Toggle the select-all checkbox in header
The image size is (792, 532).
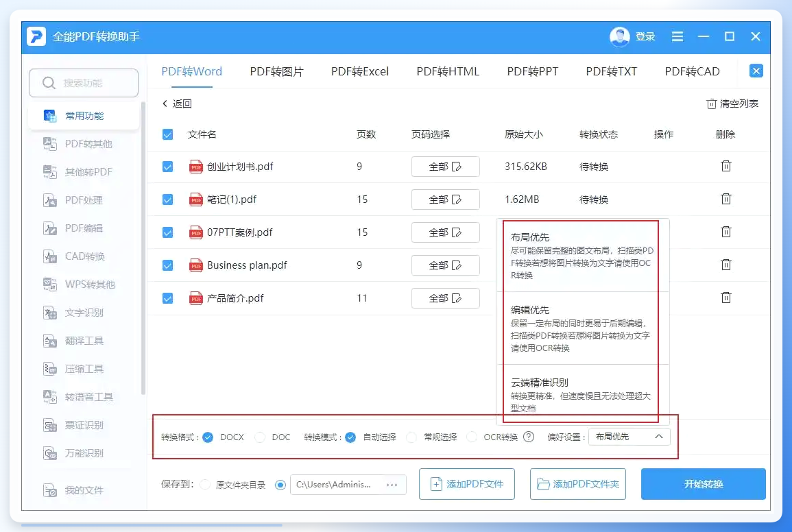click(x=168, y=134)
